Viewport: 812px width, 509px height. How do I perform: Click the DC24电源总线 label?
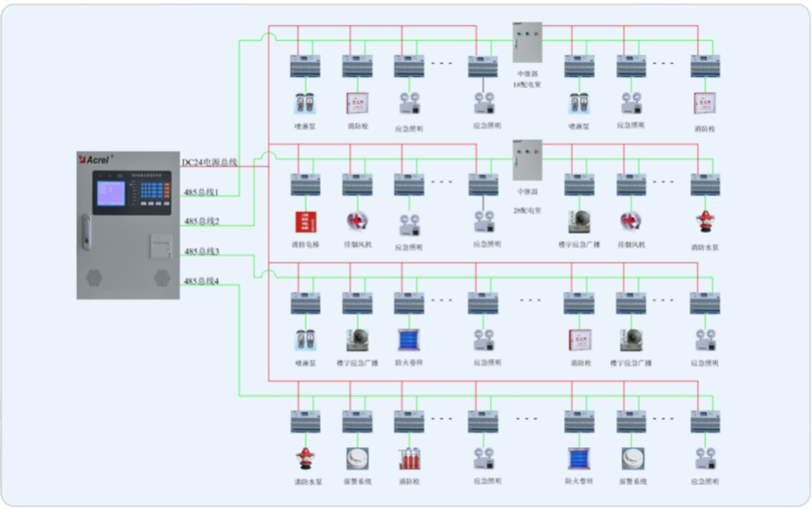point(209,162)
